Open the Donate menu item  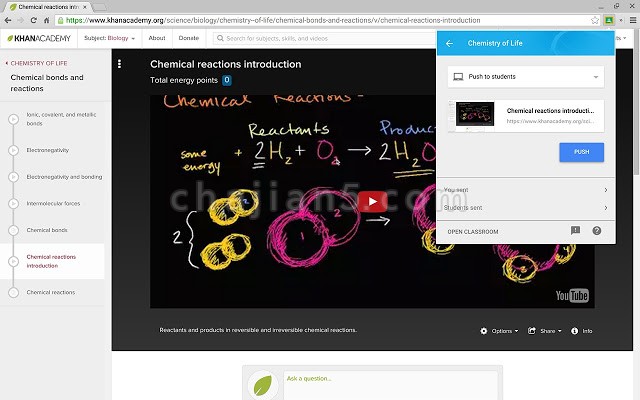(x=189, y=38)
